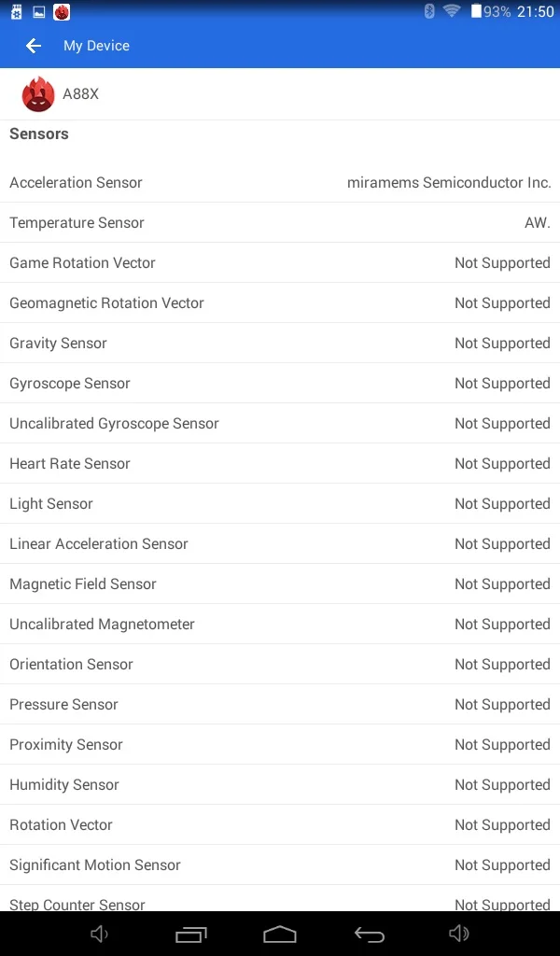Tap the system back arrow in the navigation bar
The width and height of the screenshot is (560, 956).
pyautogui.click(x=370, y=934)
